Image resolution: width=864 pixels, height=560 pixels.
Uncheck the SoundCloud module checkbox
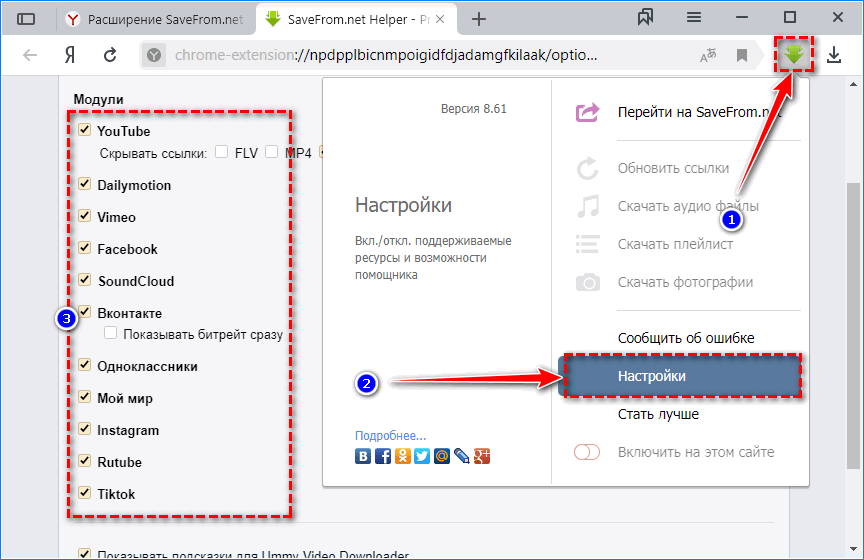(84, 279)
